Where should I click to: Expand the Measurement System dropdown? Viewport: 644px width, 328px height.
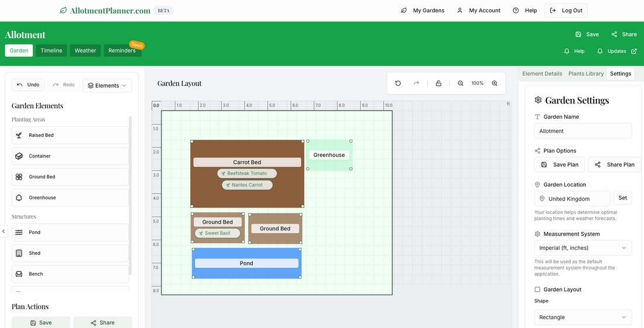[x=583, y=248]
